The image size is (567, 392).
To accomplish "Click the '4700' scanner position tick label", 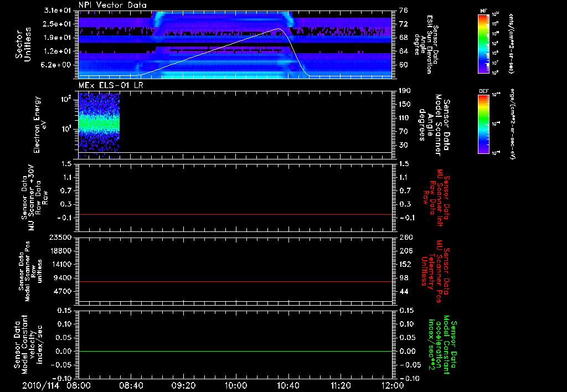I will [x=63, y=291].
